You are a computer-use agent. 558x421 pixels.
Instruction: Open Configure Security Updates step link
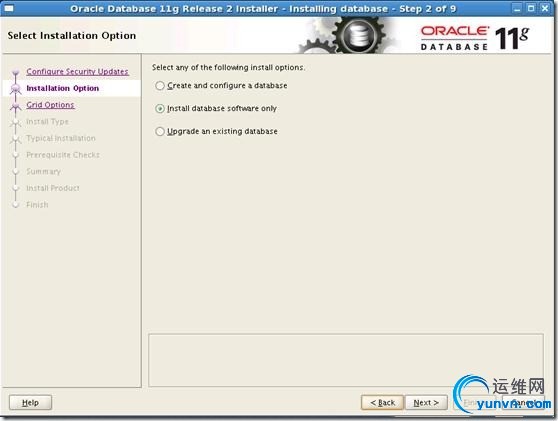point(77,72)
